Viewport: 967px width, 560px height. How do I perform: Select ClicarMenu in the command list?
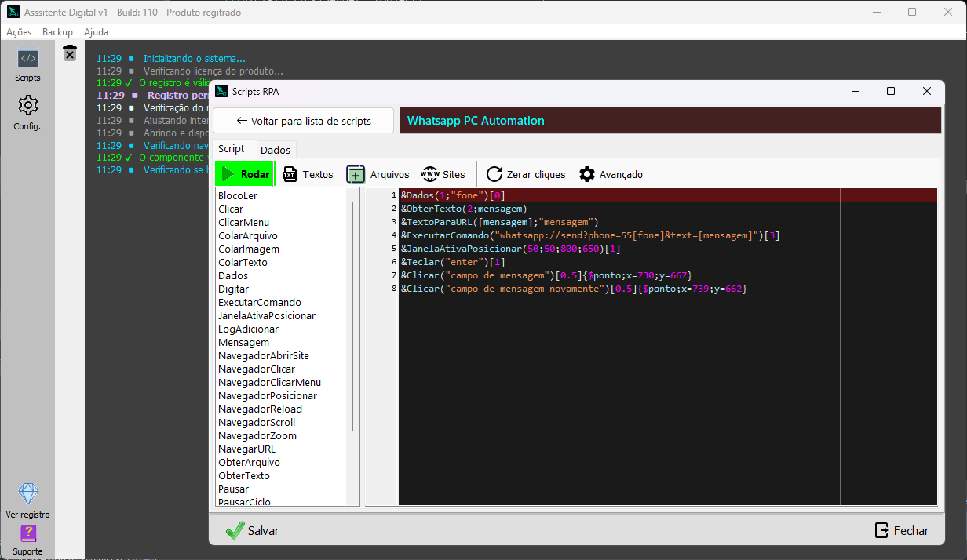point(243,222)
